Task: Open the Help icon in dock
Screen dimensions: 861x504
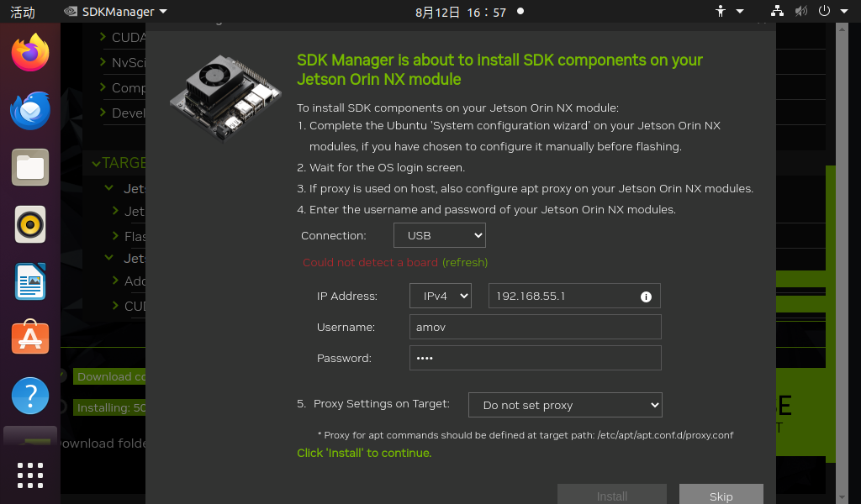Action: click(30, 396)
